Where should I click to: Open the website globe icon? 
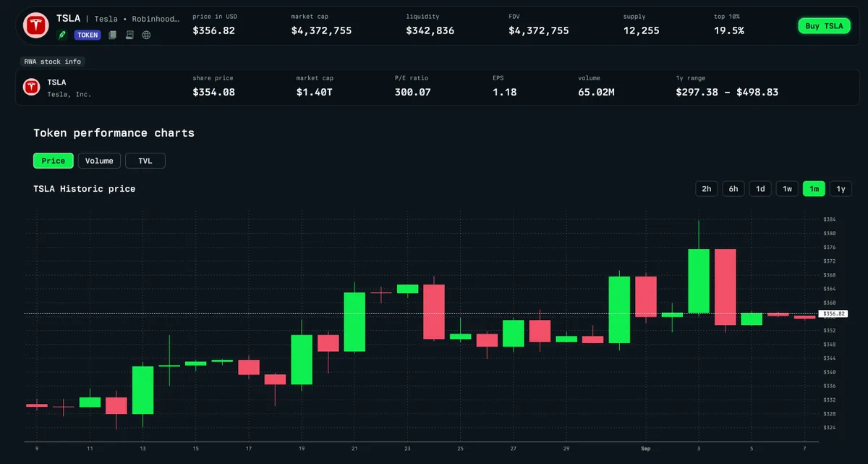pos(147,35)
